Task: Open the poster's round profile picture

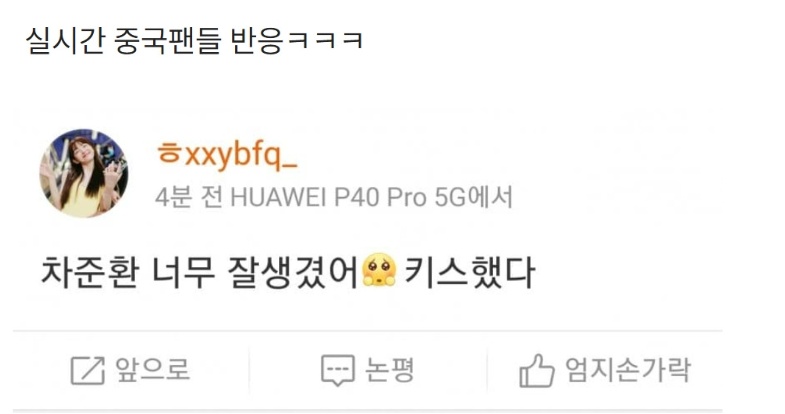Action: [84, 173]
